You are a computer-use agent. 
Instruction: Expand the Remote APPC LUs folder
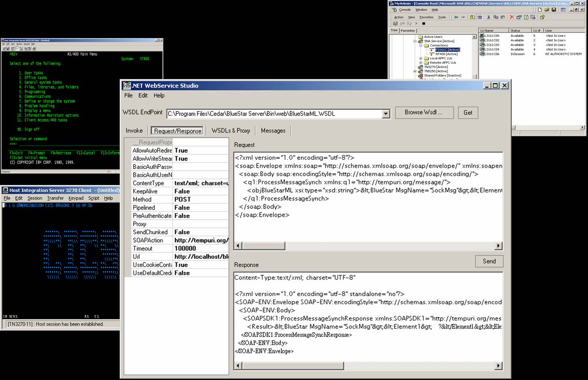(421, 63)
